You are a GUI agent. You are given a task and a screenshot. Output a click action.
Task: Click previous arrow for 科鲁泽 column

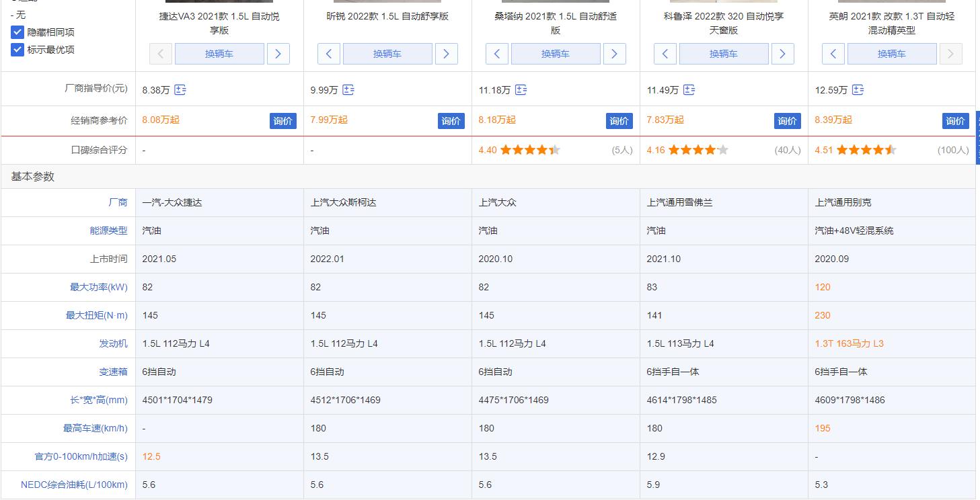tap(665, 54)
